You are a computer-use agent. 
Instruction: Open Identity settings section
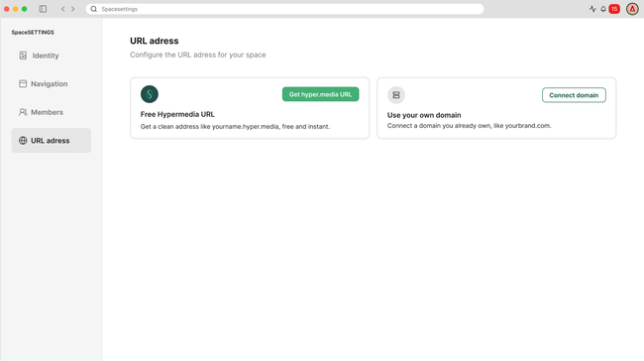click(x=52, y=56)
